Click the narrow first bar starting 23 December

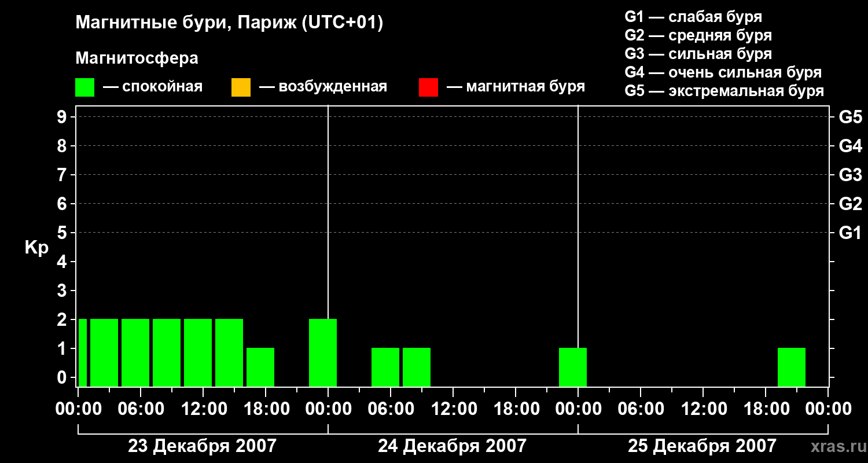tap(83, 352)
